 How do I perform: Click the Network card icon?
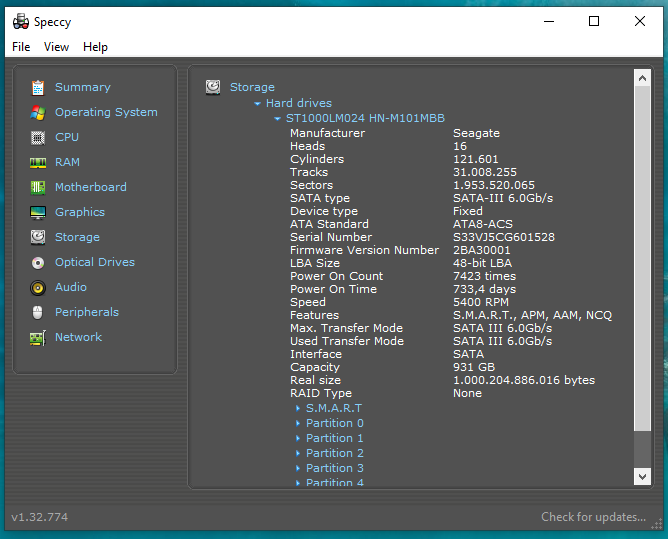(x=38, y=338)
